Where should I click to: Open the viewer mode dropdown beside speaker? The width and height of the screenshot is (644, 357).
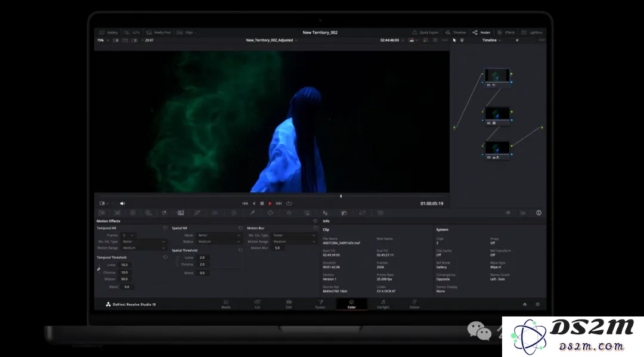point(104,203)
